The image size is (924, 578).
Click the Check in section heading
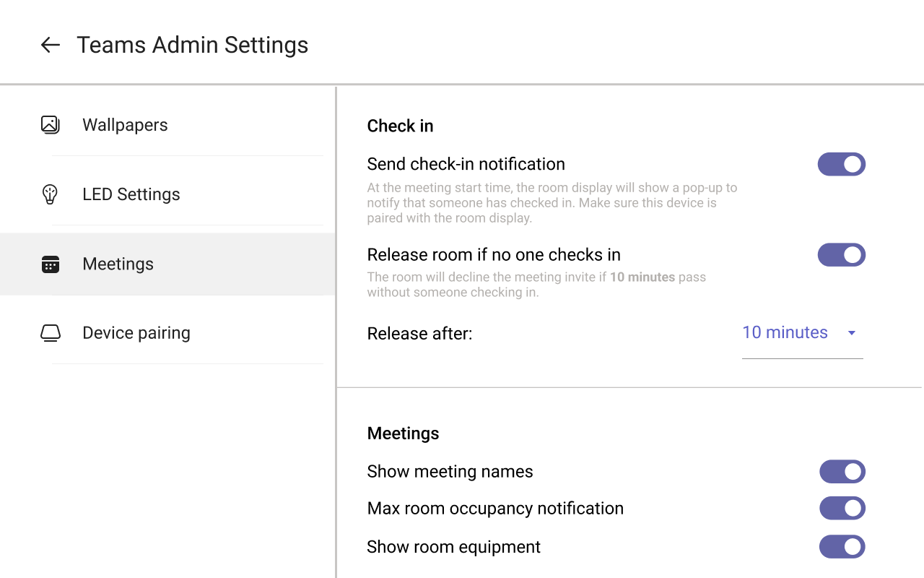[x=401, y=126]
